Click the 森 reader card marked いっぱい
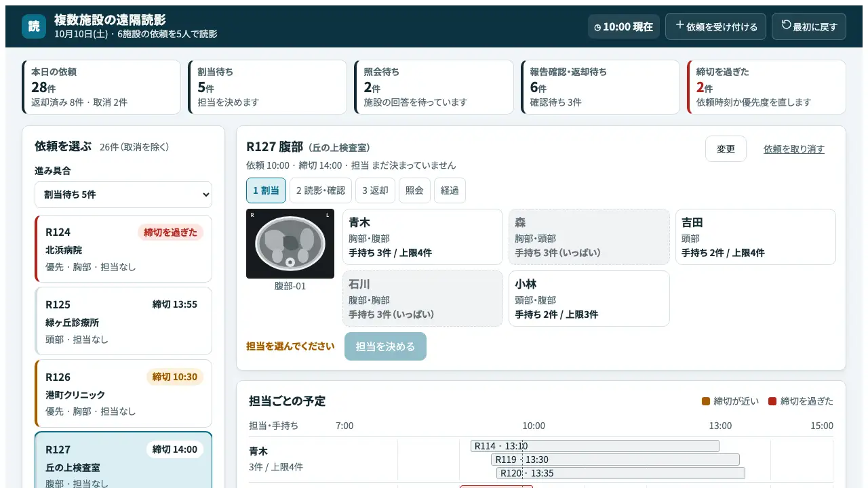 (x=589, y=237)
